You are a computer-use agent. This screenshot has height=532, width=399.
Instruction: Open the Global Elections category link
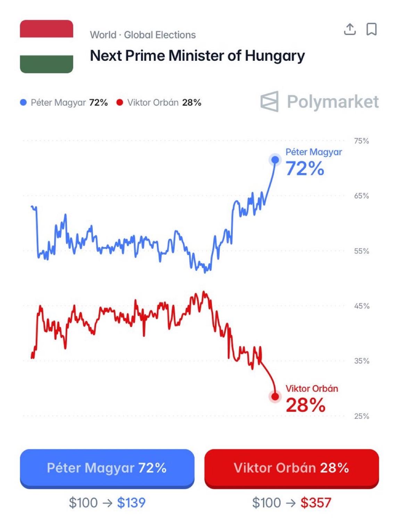click(160, 35)
